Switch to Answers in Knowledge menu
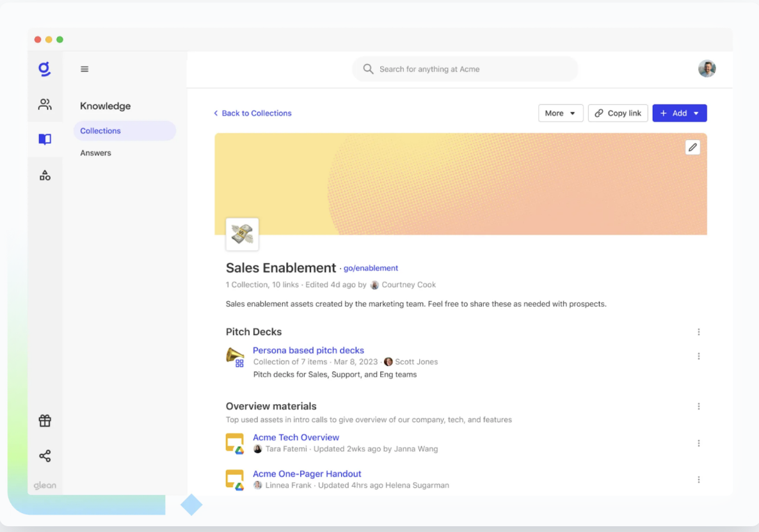This screenshot has height=532, width=759. click(x=96, y=153)
